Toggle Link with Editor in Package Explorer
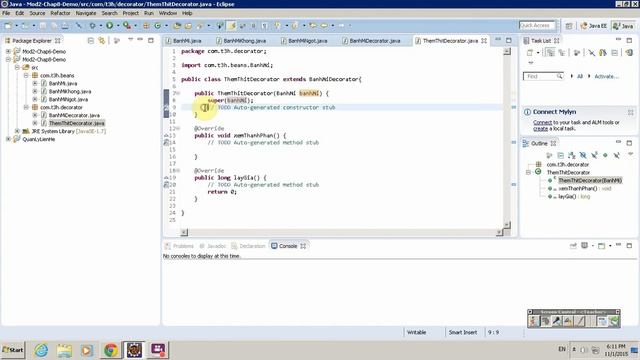The width and height of the screenshot is (640, 360). pos(101,40)
